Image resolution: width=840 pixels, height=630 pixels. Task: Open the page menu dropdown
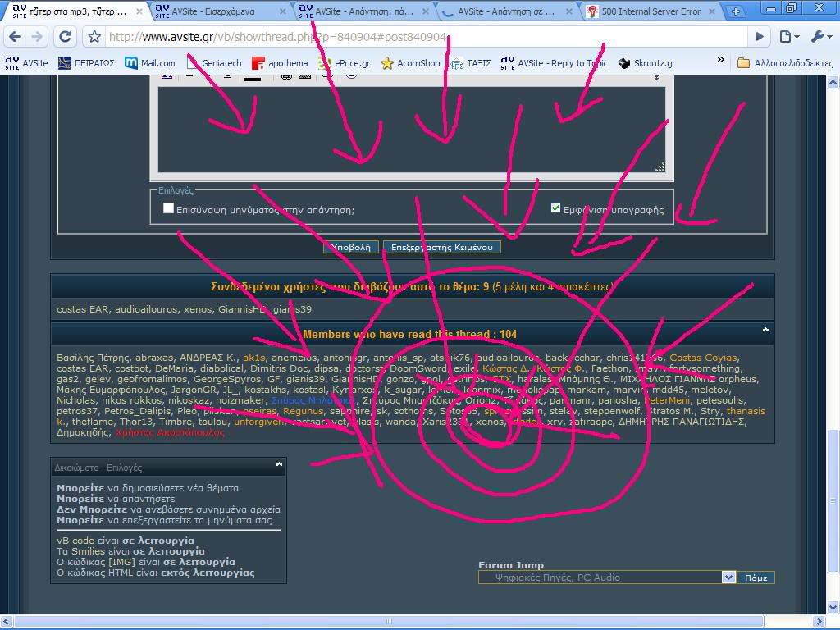click(790, 36)
